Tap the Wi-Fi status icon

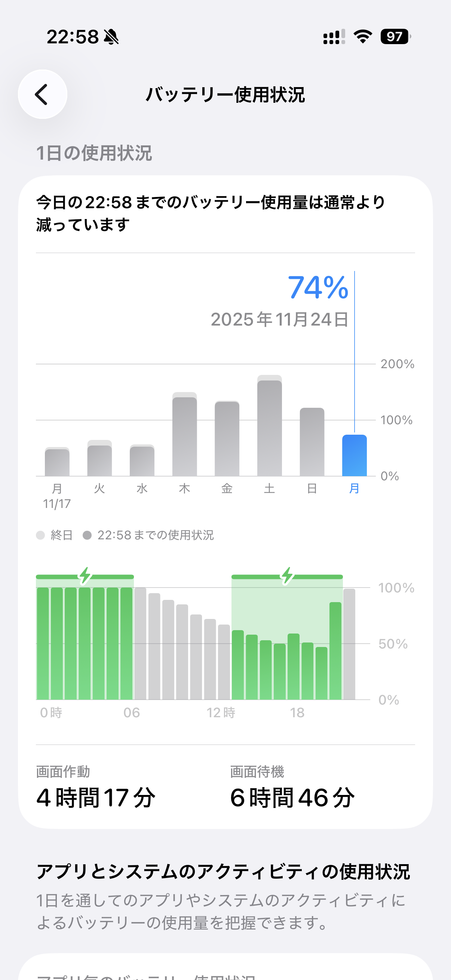(362, 37)
